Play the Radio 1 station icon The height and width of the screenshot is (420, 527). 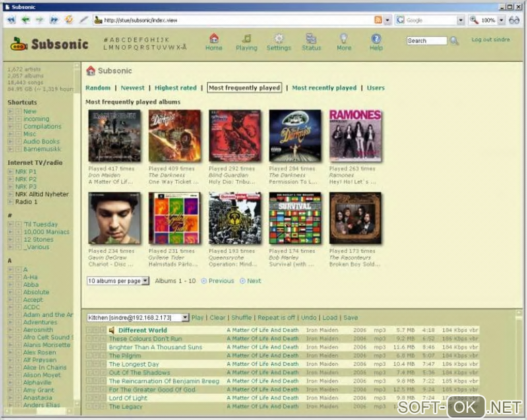pos(10,201)
